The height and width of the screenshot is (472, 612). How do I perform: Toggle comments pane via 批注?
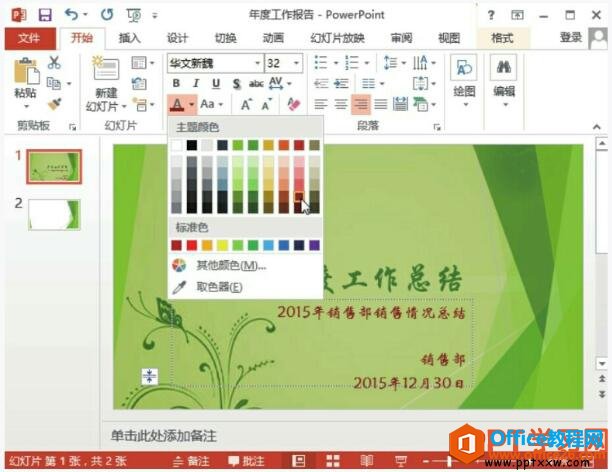246,461
